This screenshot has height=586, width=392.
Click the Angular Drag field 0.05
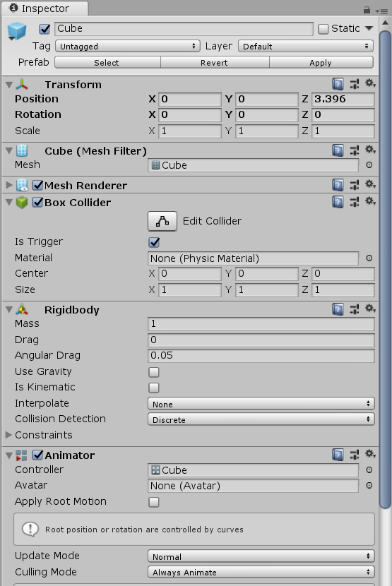(261, 355)
